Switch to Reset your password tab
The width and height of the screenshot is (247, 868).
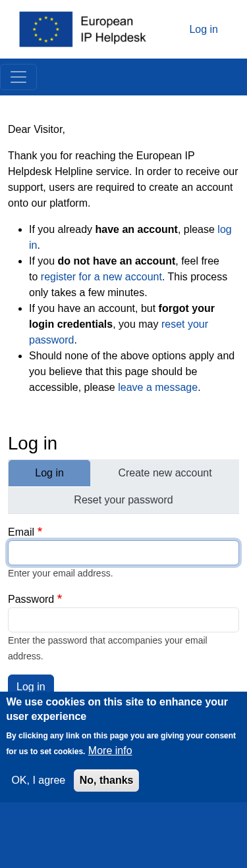pyautogui.click(x=123, y=500)
